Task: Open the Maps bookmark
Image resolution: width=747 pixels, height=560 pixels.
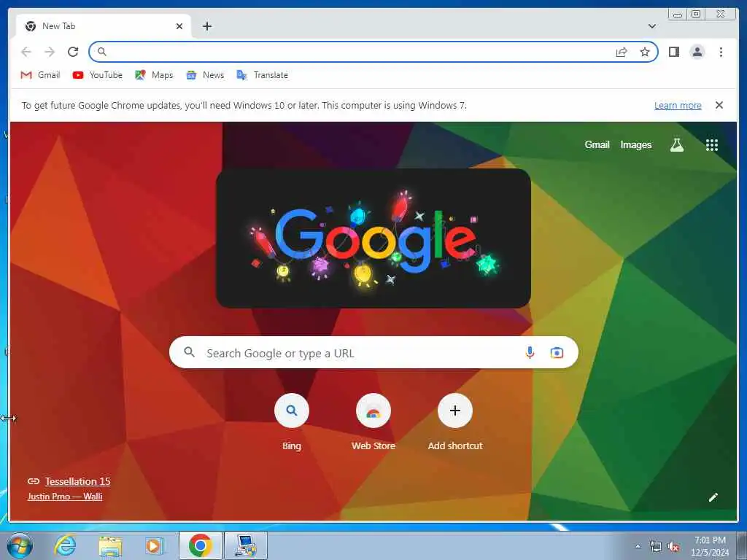Action: point(154,75)
